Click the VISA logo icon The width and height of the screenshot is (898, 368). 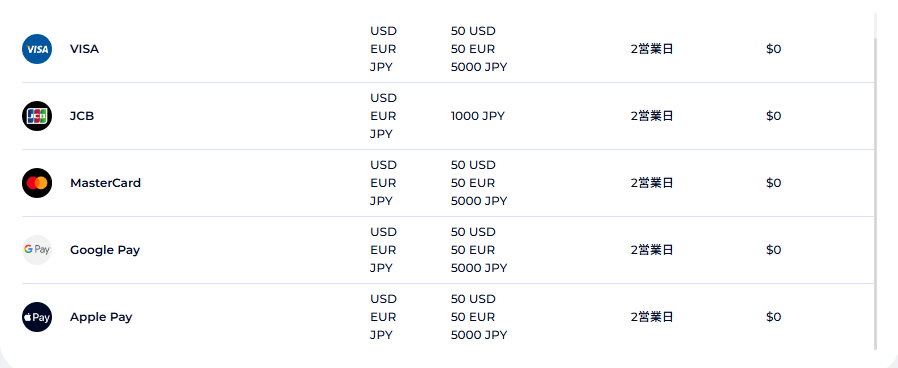(x=37, y=49)
